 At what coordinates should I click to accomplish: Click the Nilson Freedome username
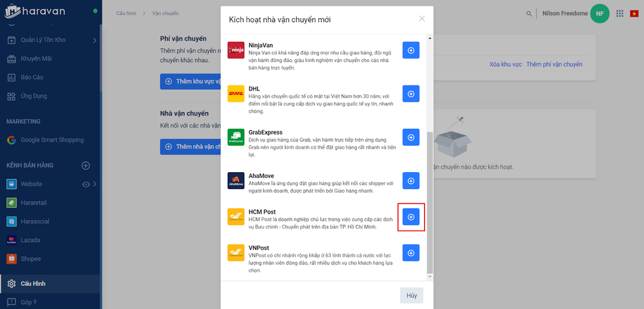point(565,14)
